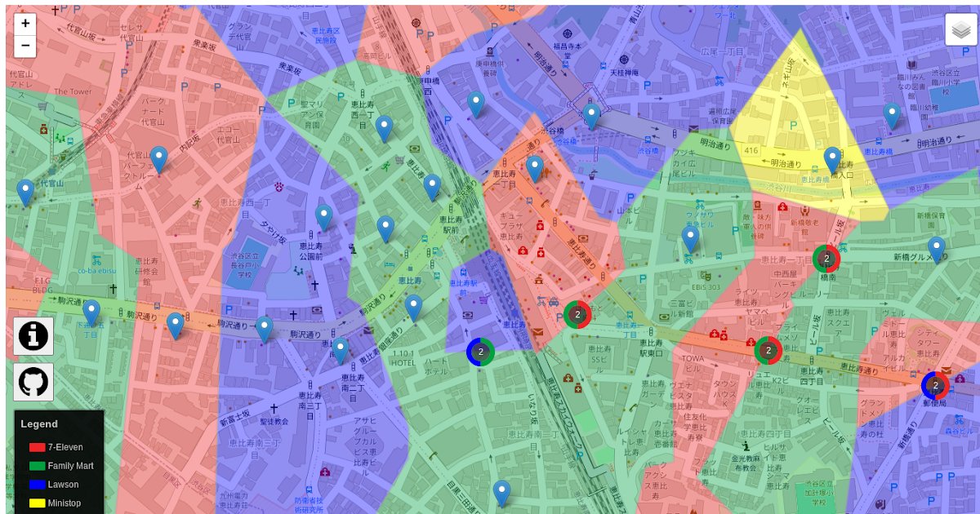Expand blue-green cluster 2 near ハートホテル

[x=481, y=352]
